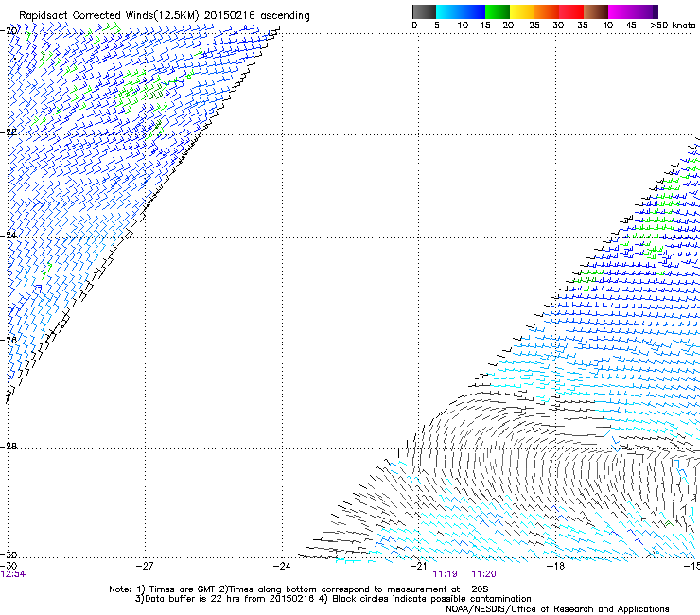Click the '35' value on the color scale
The height and width of the screenshot is (615, 700).
coord(583,26)
